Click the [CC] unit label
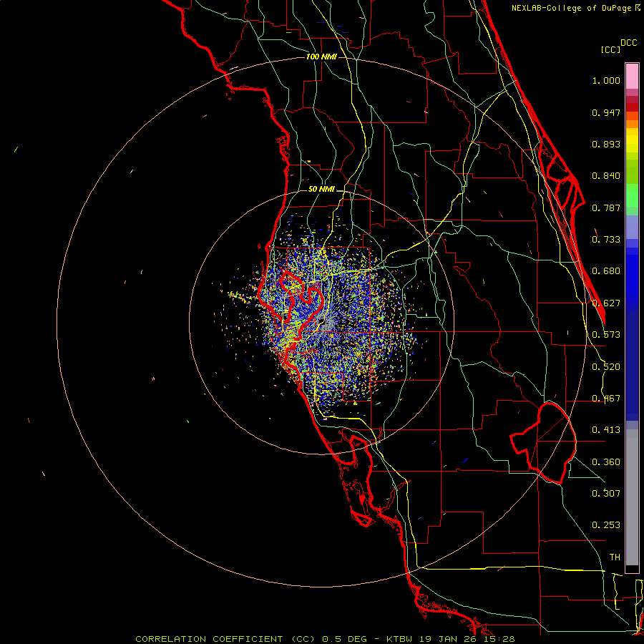Image resolution: width=644 pixels, height=644 pixels. (610, 49)
